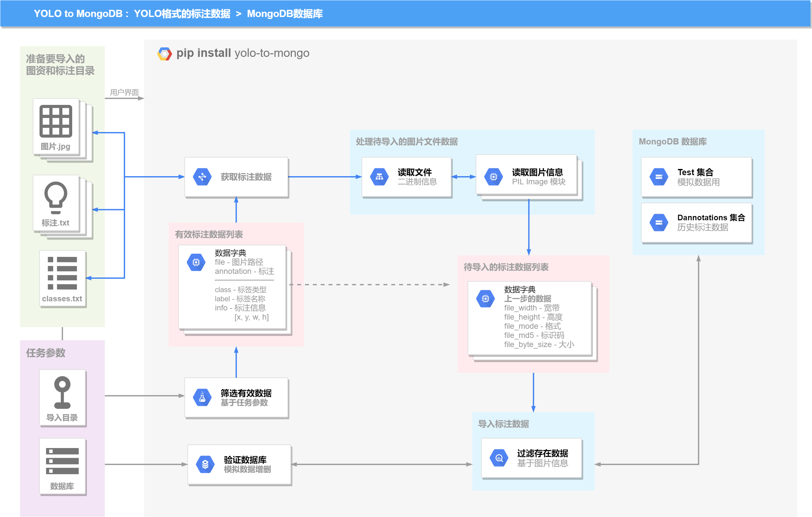Click the storage icon beside Test 集合
This screenshot has width=812, height=517.
click(658, 177)
